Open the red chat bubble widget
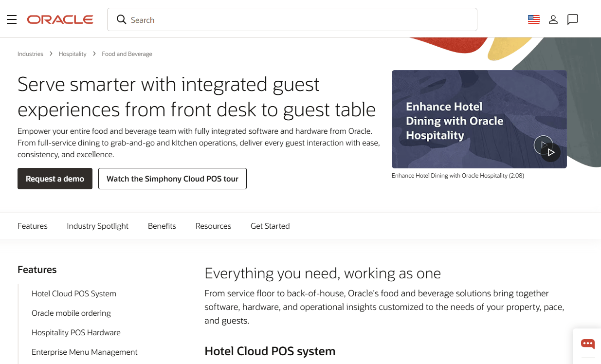This screenshot has height=364, width=601. pyautogui.click(x=588, y=344)
